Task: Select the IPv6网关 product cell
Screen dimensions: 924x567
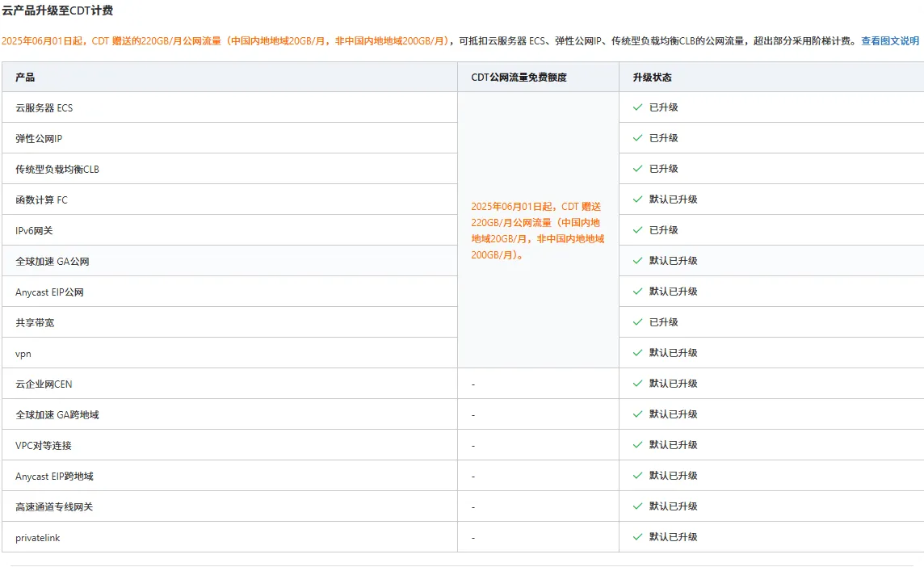Action: [x=230, y=230]
